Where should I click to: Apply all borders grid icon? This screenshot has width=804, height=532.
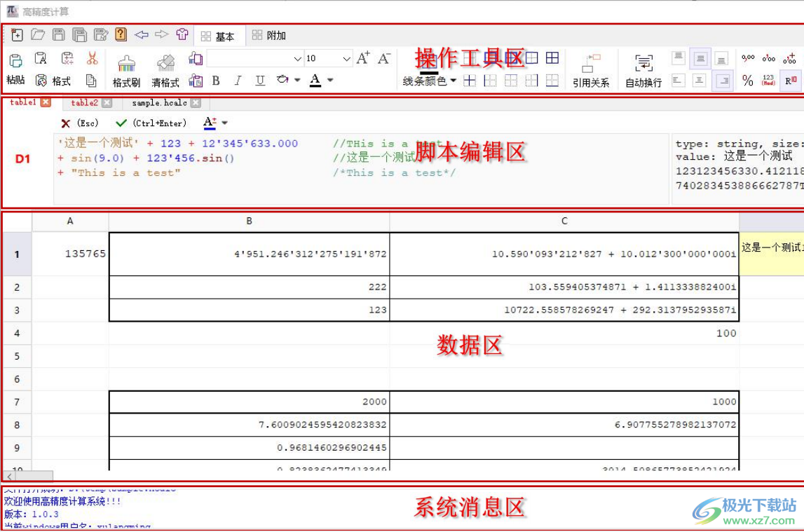(x=552, y=58)
